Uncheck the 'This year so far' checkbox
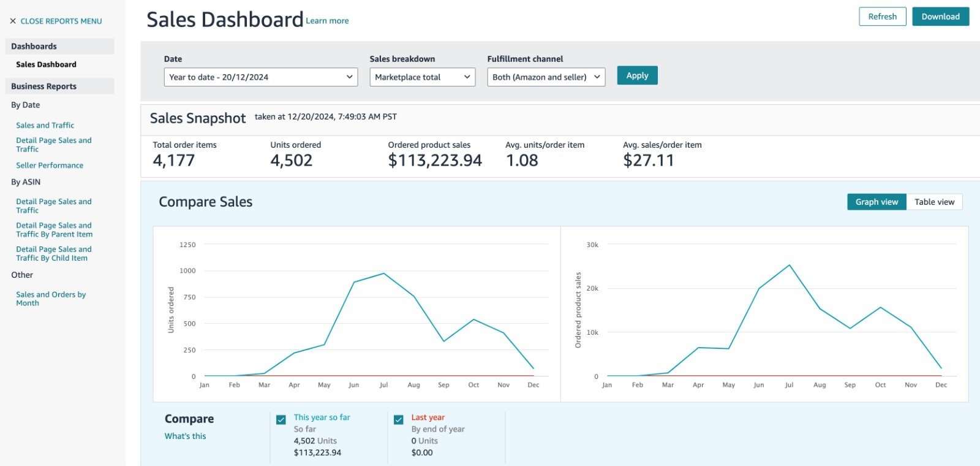The image size is (980, 466). coord(281,420)
